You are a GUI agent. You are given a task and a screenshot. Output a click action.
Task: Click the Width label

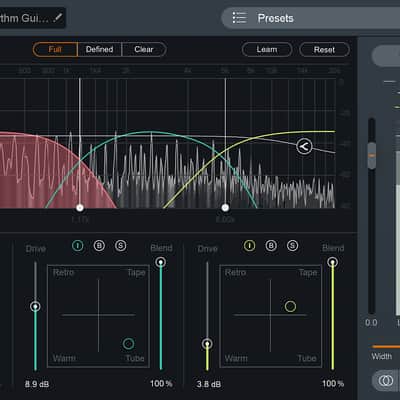[382, 356]
